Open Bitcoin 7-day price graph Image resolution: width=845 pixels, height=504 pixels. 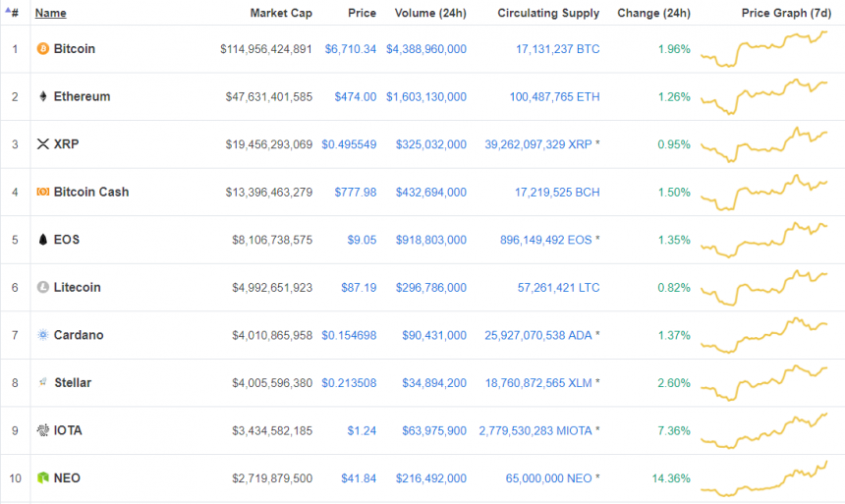coord(764,49)
